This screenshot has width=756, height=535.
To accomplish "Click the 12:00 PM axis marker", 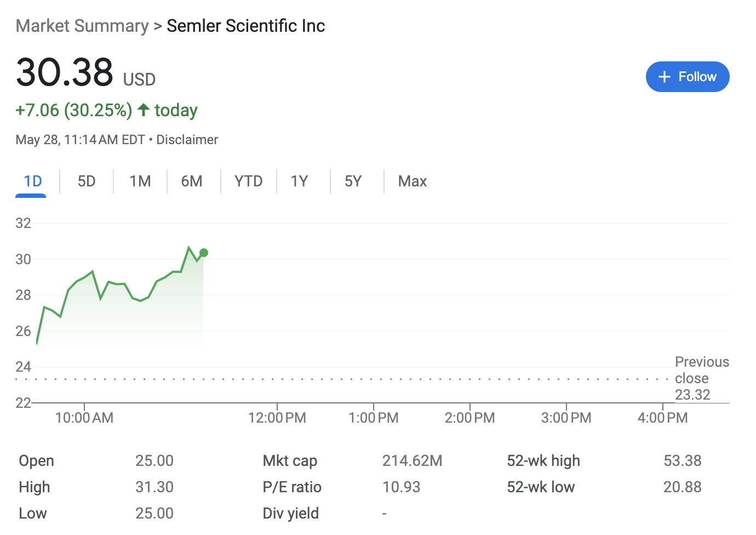I will point(277,418).
